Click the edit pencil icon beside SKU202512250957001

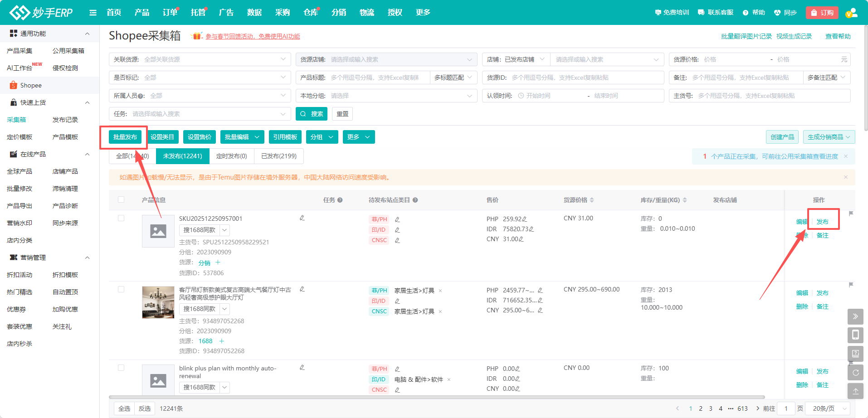302,218
